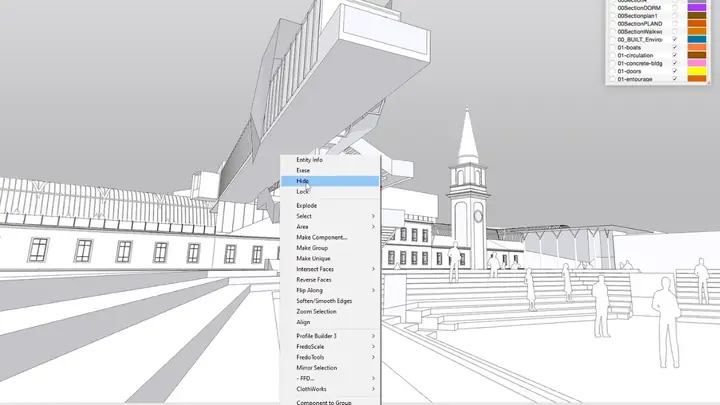This screenshot has width=720, height=405.
Task: Expand the Area submenu arrow
Action: click(373, 227)
